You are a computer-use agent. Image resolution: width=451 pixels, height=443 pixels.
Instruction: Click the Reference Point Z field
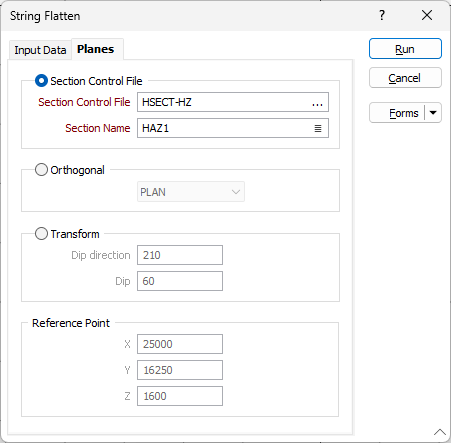(180, 396)
